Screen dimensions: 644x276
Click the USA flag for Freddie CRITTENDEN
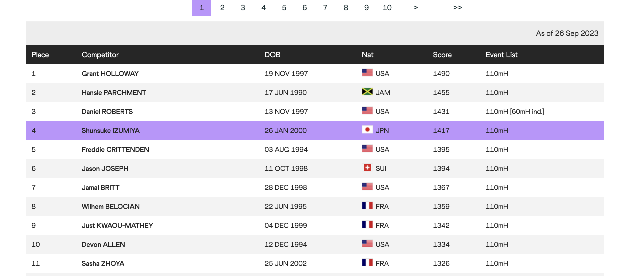pyautogui.click(x=367, y=148)
